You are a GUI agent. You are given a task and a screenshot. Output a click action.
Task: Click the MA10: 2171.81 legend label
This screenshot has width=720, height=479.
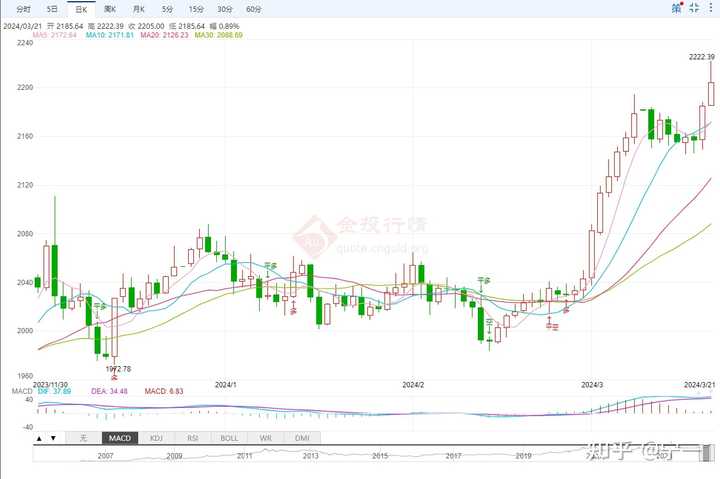(110, 35)
